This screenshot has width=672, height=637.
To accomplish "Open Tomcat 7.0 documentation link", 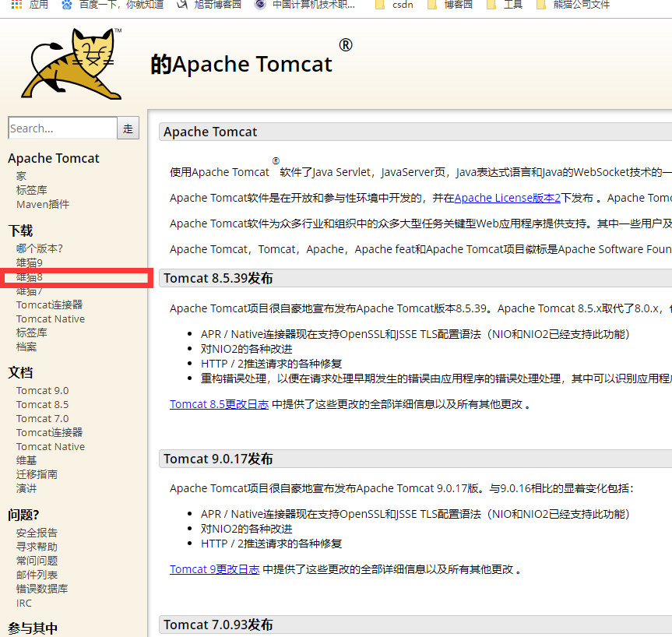I will click(42, 418).
